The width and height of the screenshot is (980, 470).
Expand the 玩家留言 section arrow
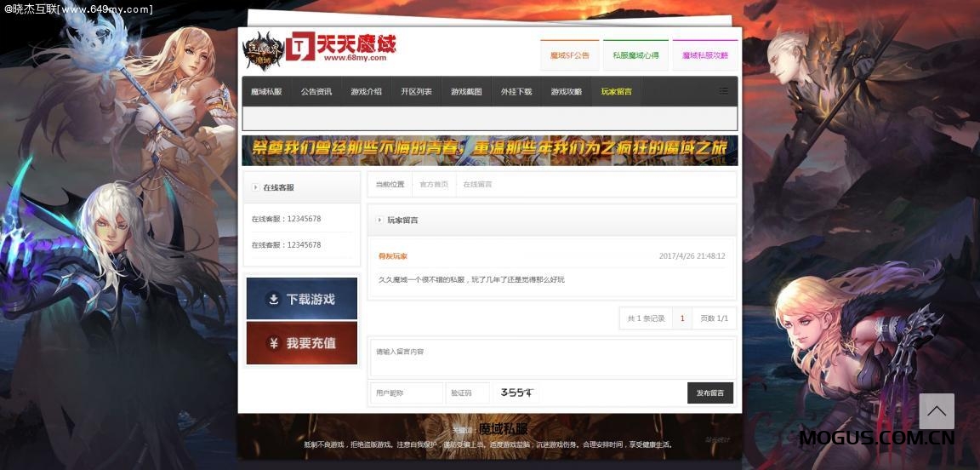tap(379, 221)
